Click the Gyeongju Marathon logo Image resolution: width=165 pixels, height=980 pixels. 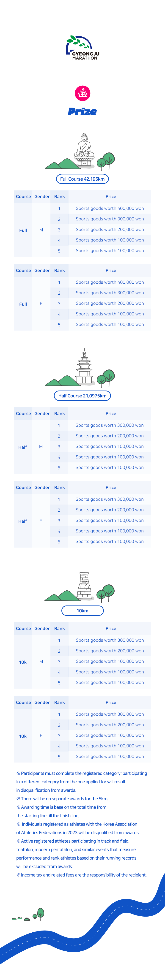click(82, 48)
